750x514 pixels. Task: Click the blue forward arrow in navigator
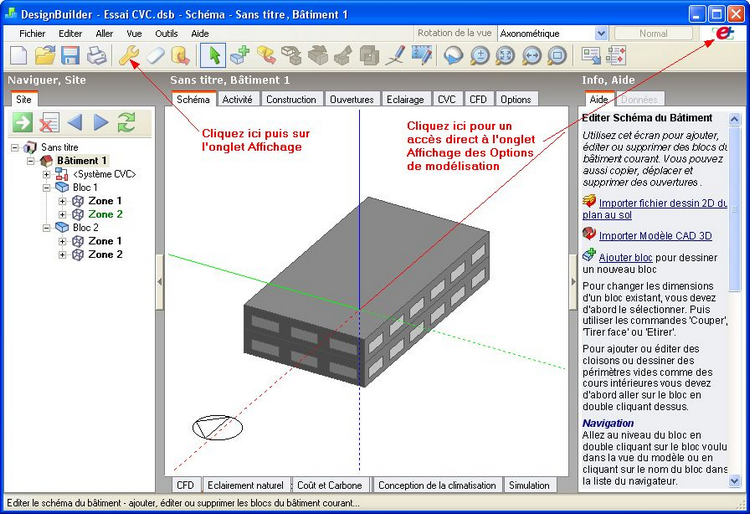[100, 122]
